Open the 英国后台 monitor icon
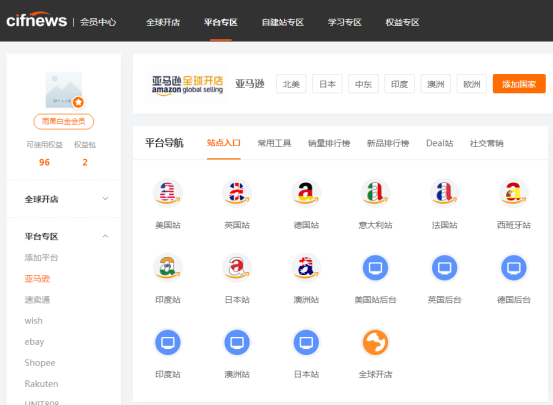The height and width of the screenshot is (405, 553). (x=444, y=268)
